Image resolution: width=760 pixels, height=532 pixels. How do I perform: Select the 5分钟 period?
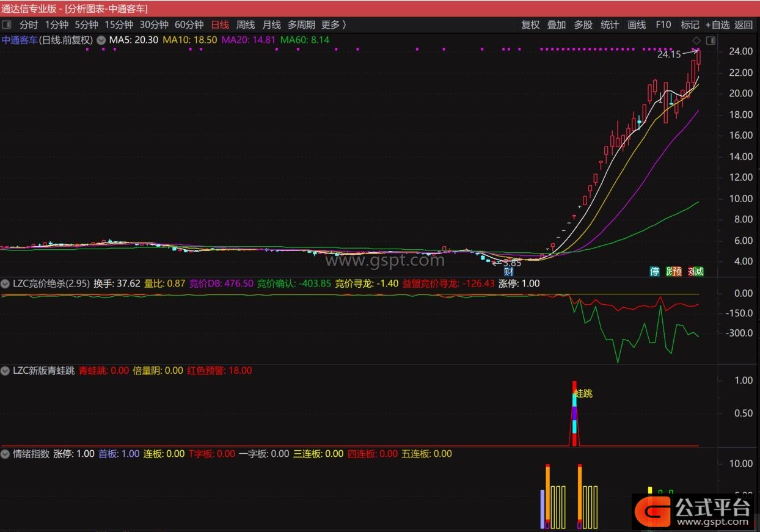pos(86,25)
